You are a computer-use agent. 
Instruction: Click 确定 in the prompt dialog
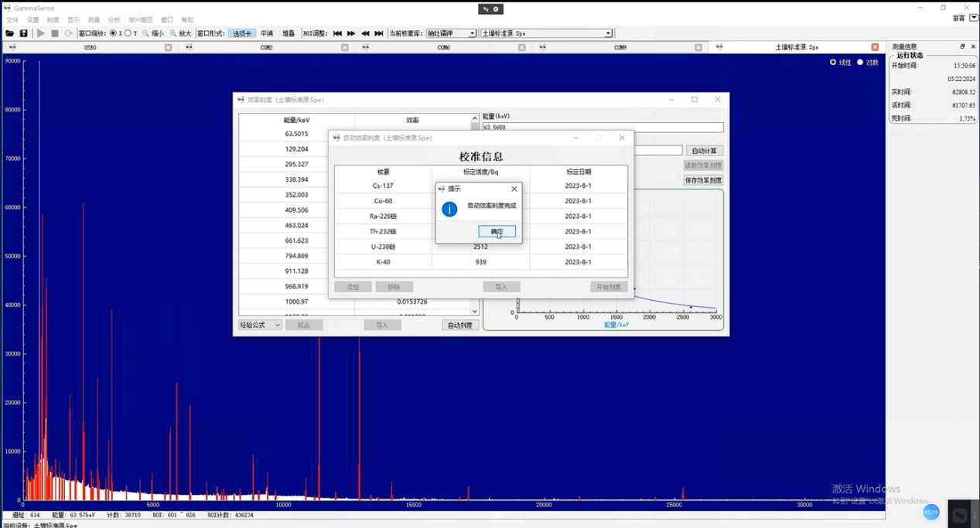(497, 232)
